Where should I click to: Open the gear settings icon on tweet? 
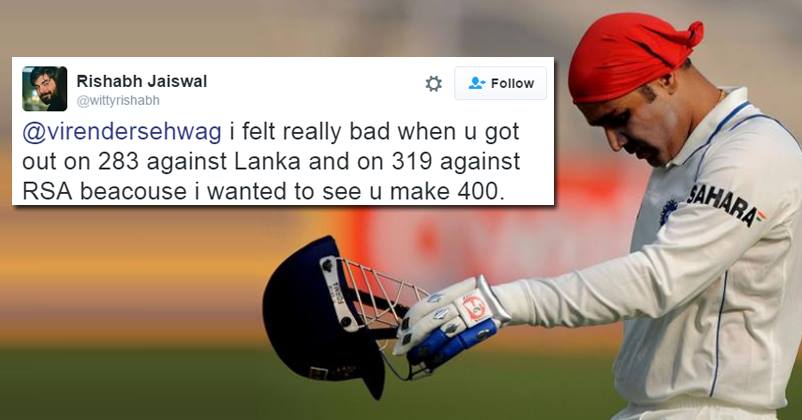433,83
